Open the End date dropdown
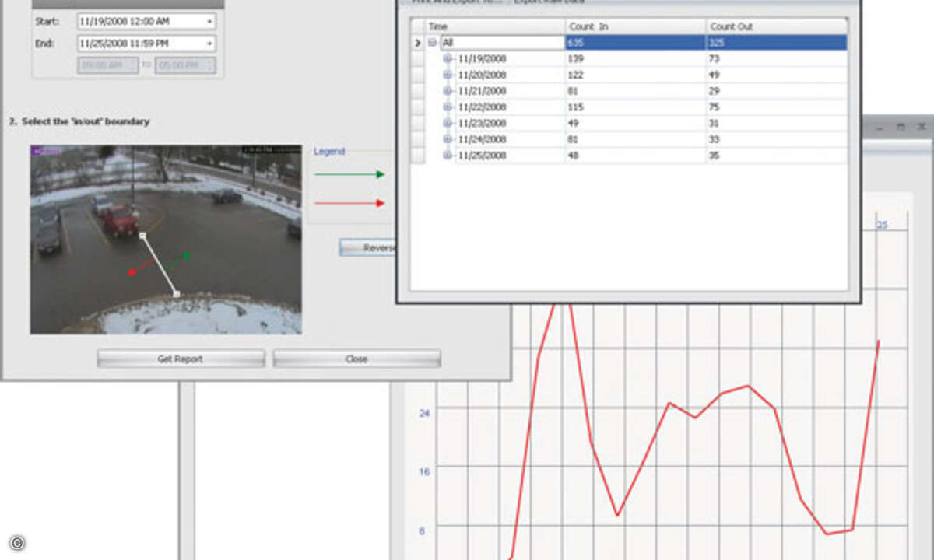934x560 pixels. [x=210, y=44]
